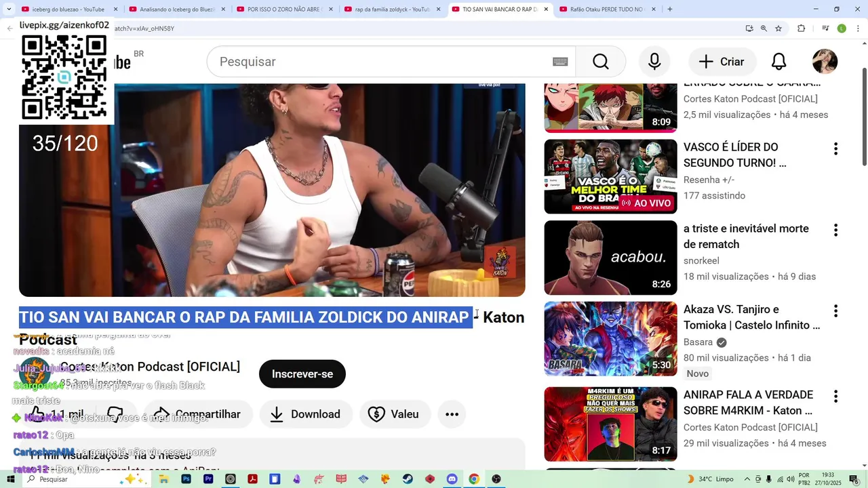Open Google Chrome taskbar icon
Screen dimensions: 868x488
(x=474, y=479)
